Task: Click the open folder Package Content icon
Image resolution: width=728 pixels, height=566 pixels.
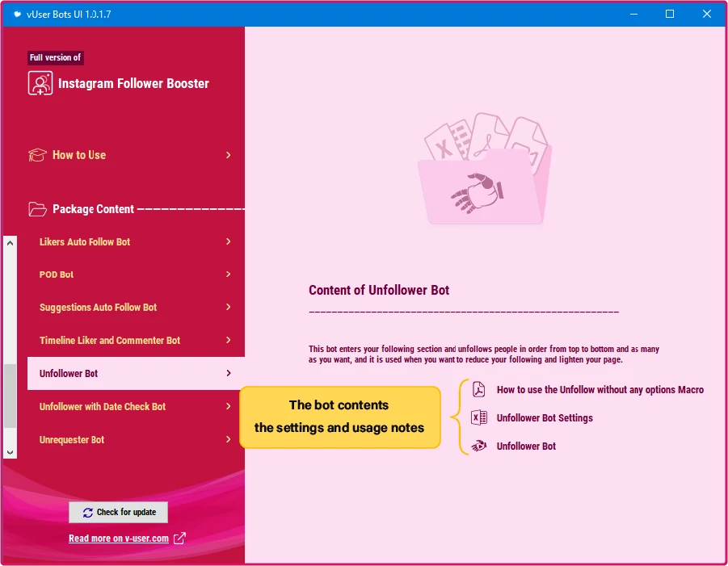Action: pyautogui.click(x=37, y=209)
